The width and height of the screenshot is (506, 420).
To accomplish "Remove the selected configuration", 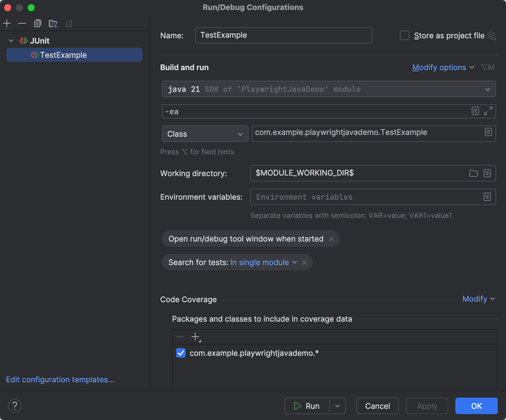I will click(x=22, y=23).
